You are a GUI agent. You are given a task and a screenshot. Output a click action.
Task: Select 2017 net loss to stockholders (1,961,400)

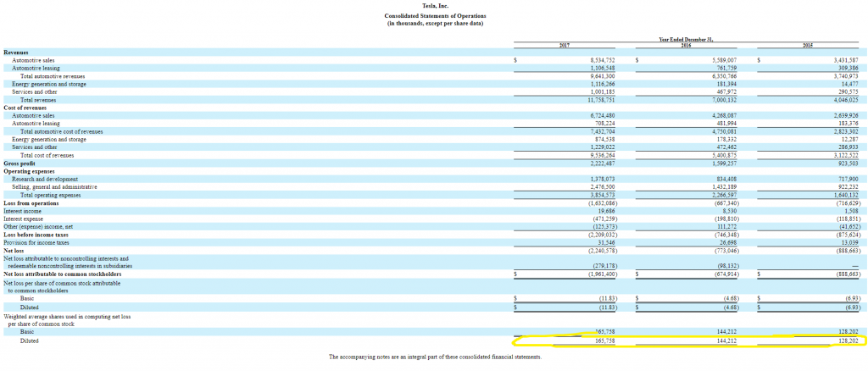pos(601,274)
